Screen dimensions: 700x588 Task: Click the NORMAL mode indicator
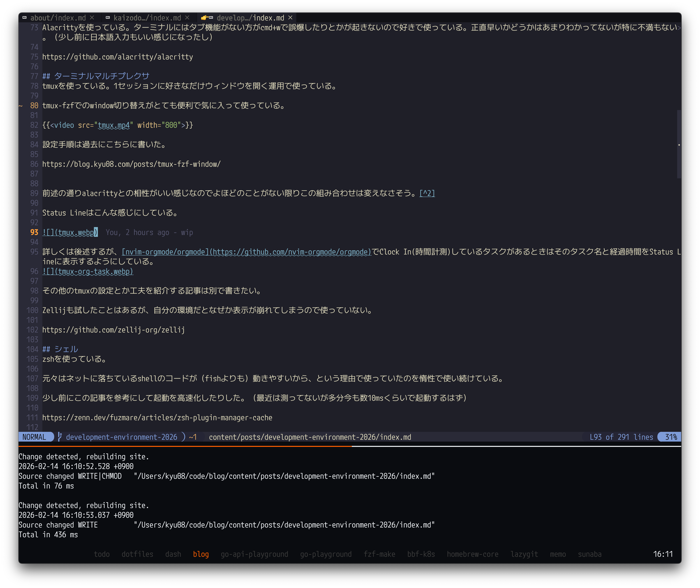(x=34, y=437)
